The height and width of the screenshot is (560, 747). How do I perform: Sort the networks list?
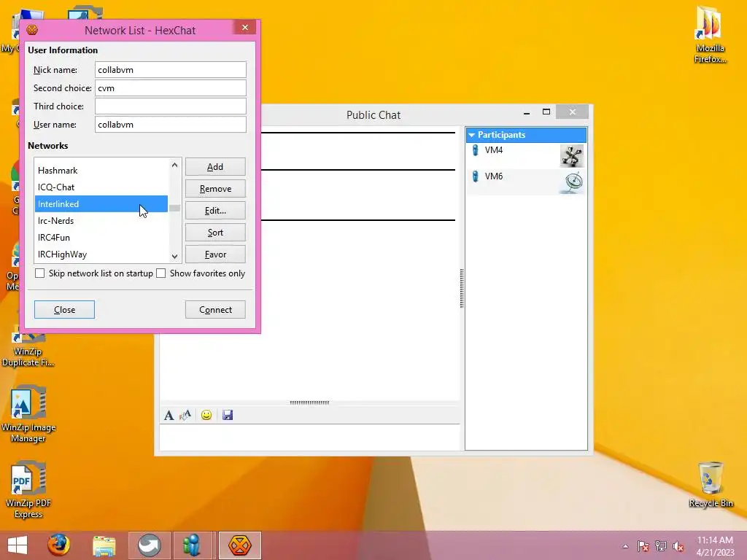[215, 233]
